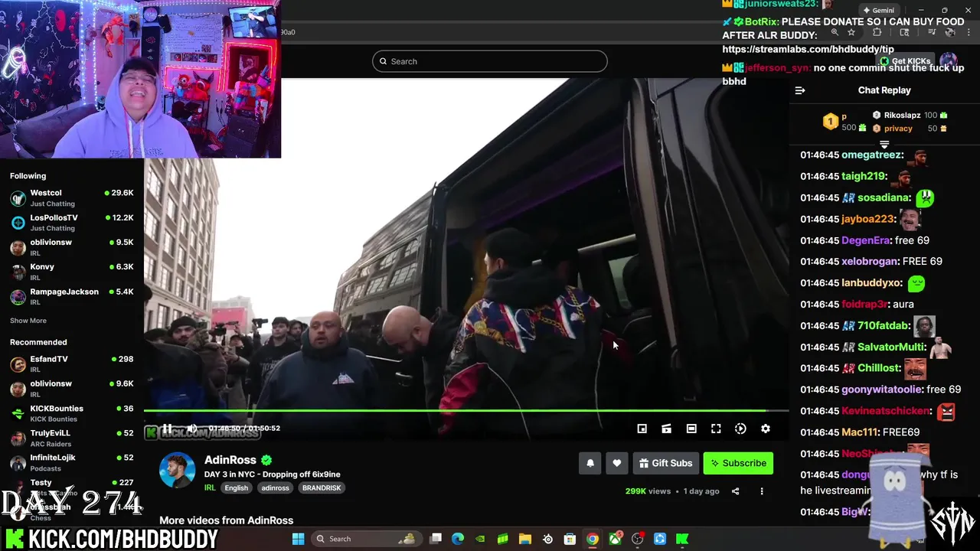Open video more options menu
980x551 pixels.
coord(761,491)
